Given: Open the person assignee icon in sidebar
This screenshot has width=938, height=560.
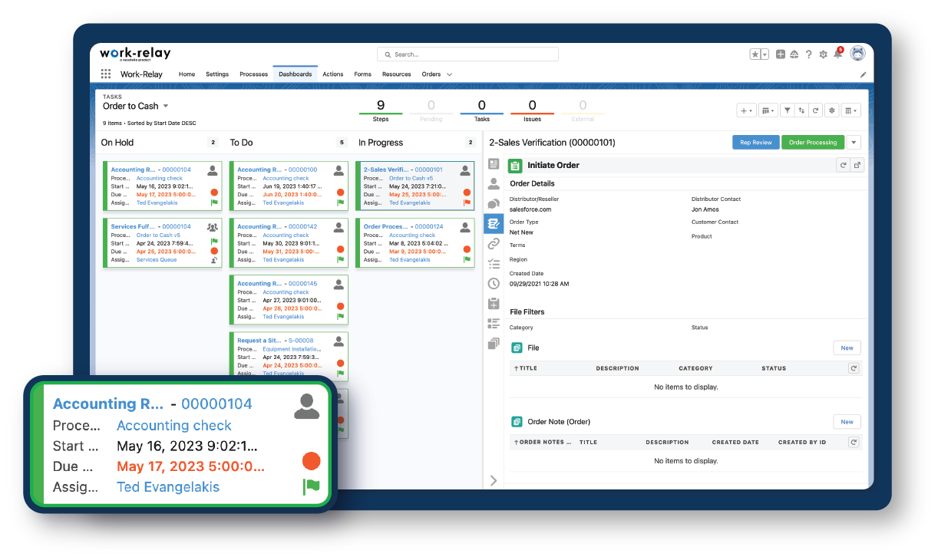Looking at the screenshot, I should point(494,184).
